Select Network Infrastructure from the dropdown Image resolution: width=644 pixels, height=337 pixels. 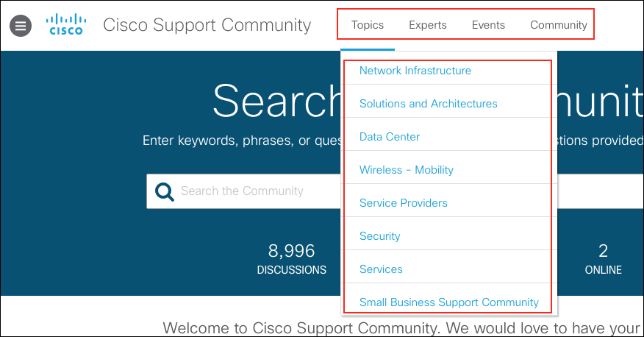pos(415,71)
